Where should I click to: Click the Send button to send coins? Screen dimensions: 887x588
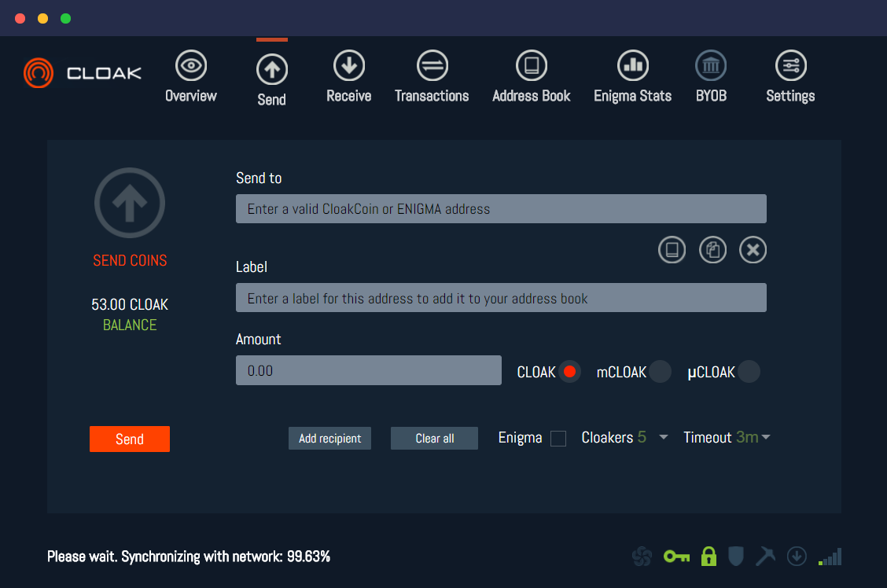(x=129, y=439)
